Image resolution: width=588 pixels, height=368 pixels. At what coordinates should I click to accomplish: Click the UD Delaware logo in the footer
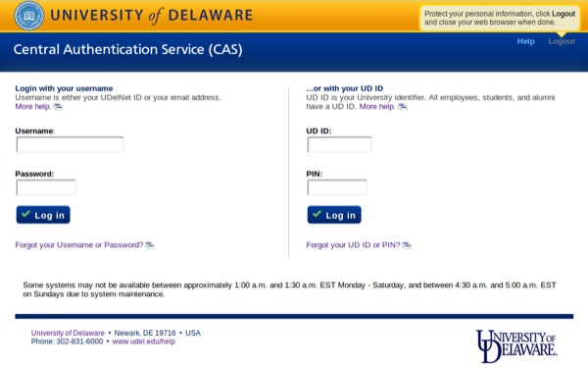pyautogui.click(x=516, y=345)
